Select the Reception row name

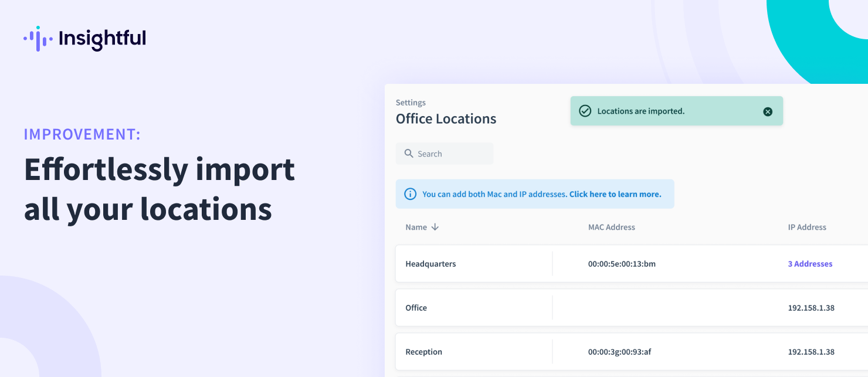(x=424, y=352)
